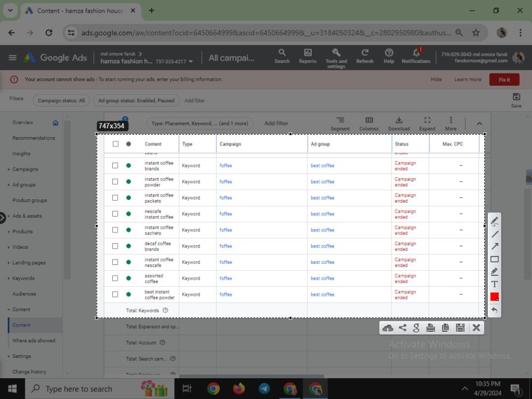Check the box for best instant coffee powder
The image size is (532, 399).
(115, 295)
